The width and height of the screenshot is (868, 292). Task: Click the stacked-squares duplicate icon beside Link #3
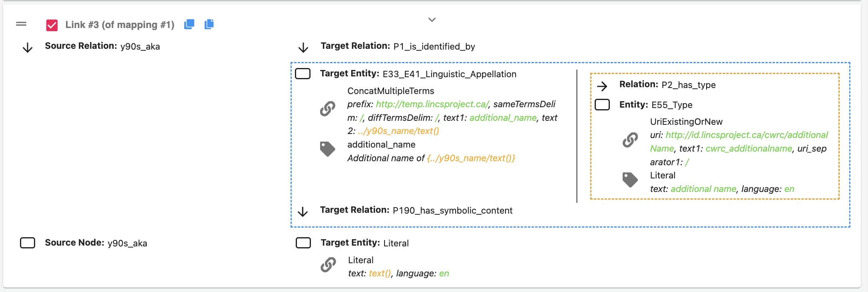pos(189,24)
